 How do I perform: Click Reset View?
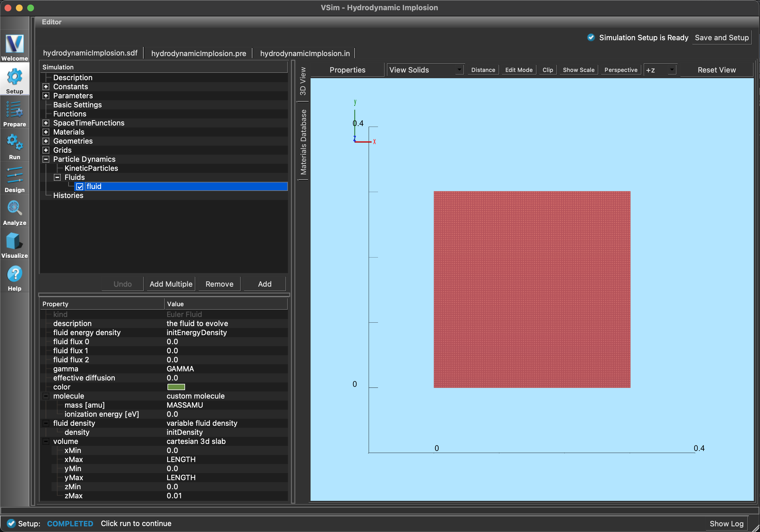717,70
